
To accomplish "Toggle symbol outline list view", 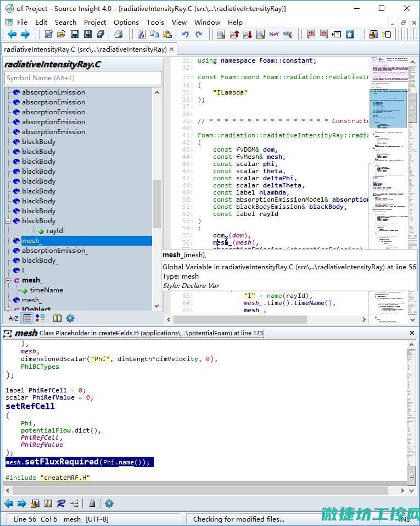I will pos(27,318).
